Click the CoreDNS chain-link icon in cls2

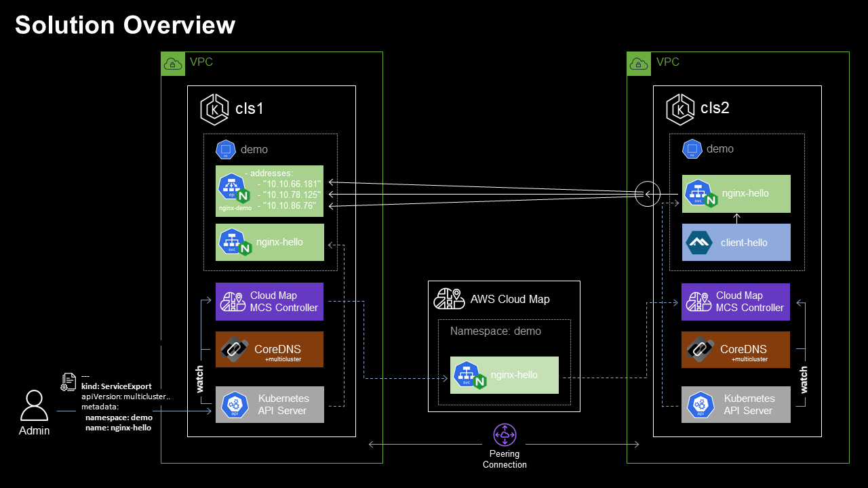(701, 350)
